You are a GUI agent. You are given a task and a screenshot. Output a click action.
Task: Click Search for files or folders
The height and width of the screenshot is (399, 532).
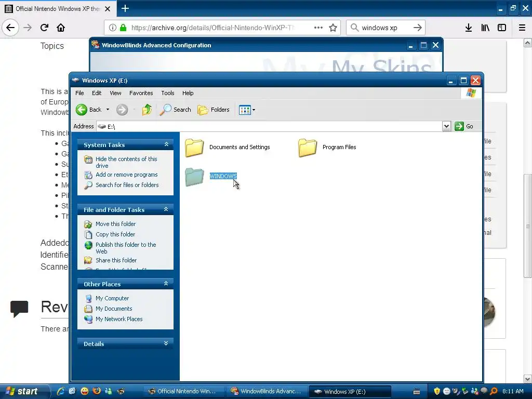pos(127,185)
